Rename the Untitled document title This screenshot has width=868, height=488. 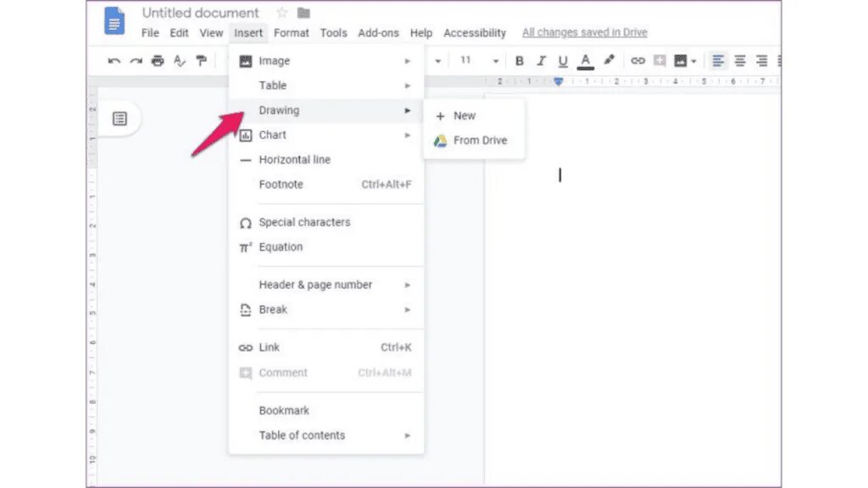point(200,13)
